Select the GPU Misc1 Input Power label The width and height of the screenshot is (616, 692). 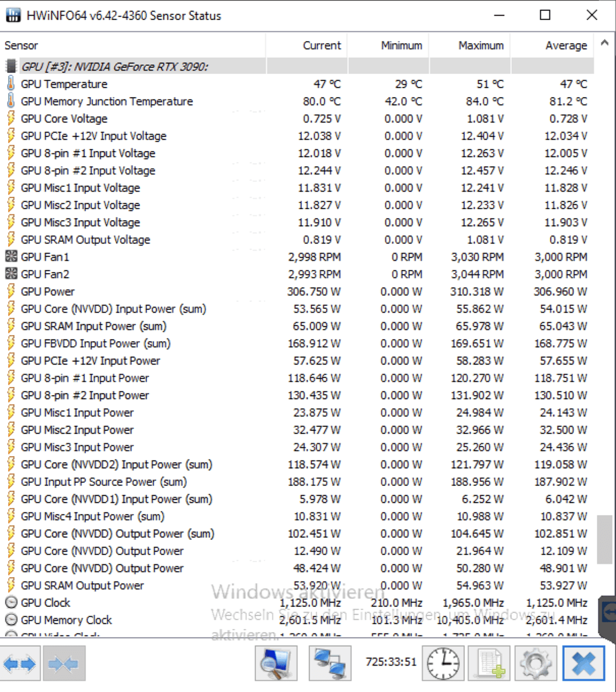(77, 412)
